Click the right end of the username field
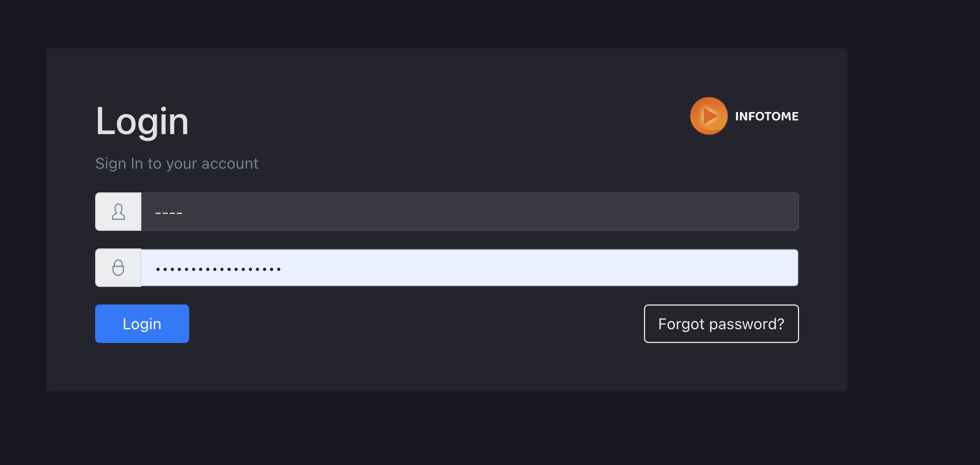This screenshot has width=980, height=465. tap(781, 212)
